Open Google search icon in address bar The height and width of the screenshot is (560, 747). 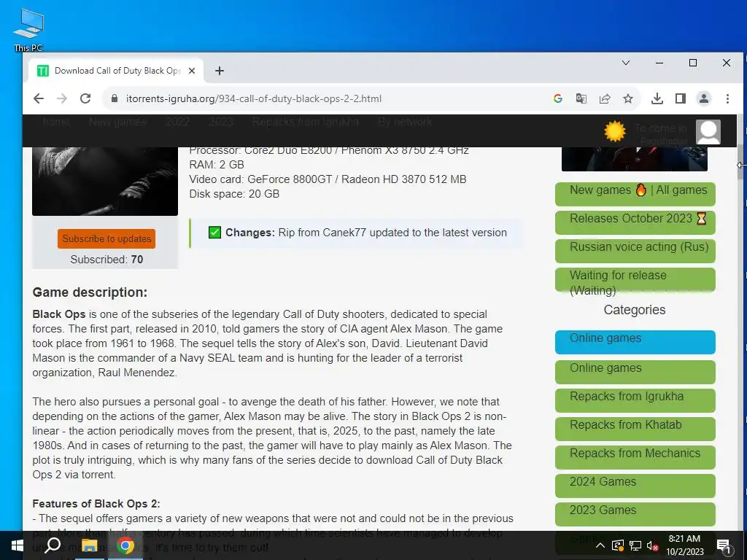click(558, 98)
